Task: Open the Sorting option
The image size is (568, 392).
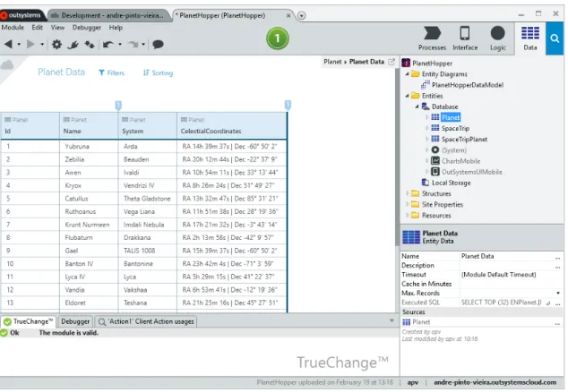Action: click(158, 73)
